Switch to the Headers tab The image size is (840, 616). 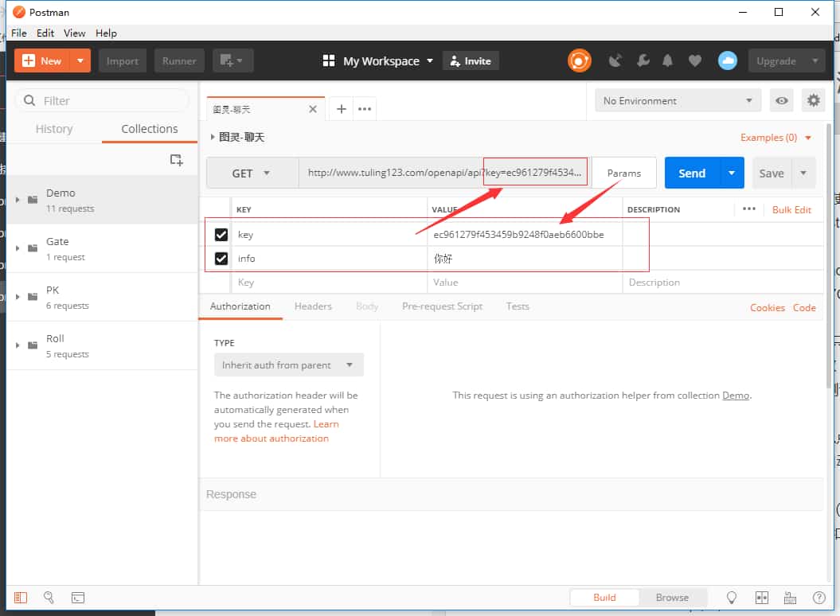coord(313,306)
